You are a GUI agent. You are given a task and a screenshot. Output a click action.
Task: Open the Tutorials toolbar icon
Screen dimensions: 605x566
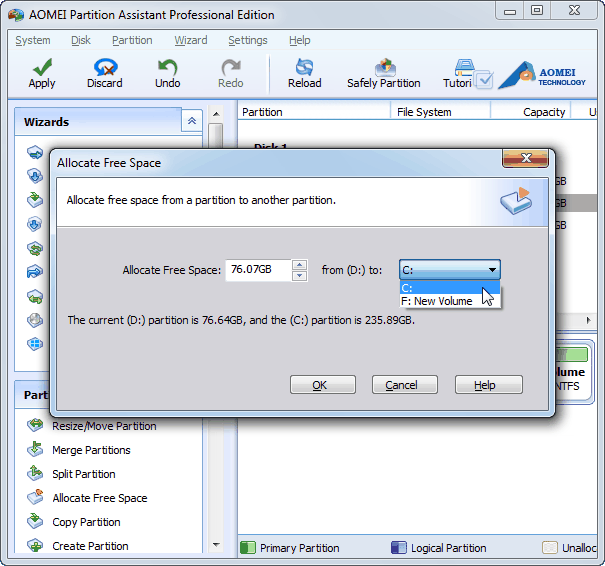(x=464, y=68)
